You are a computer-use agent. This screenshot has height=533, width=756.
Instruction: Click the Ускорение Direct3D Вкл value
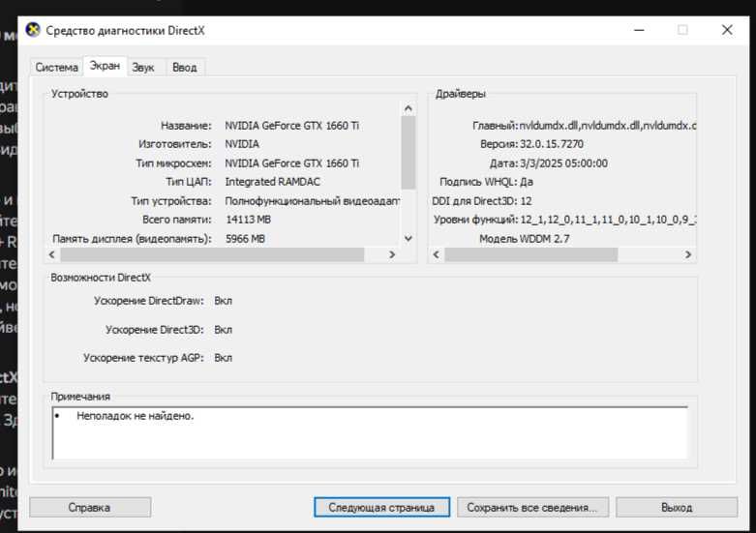[x=224, y=330]
